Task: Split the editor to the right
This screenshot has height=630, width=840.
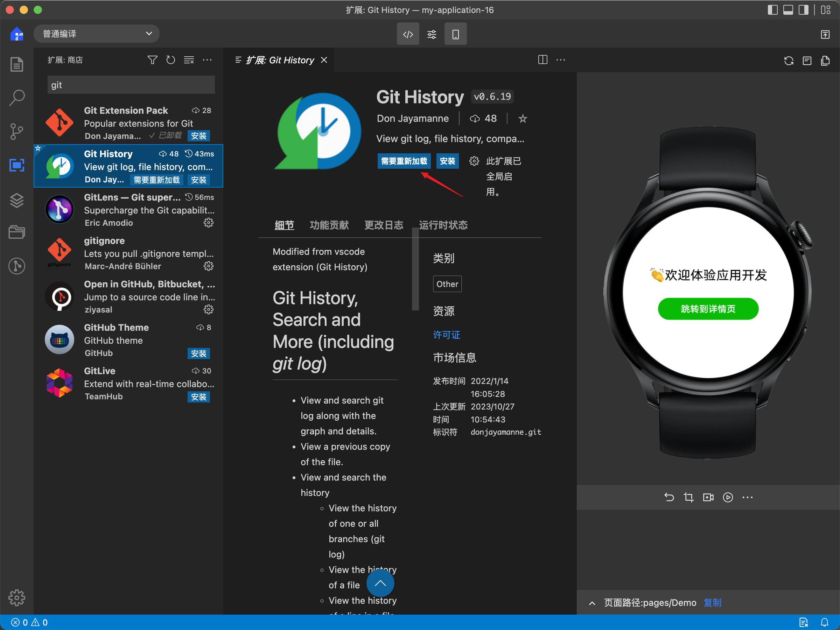Action: [542, 60]
